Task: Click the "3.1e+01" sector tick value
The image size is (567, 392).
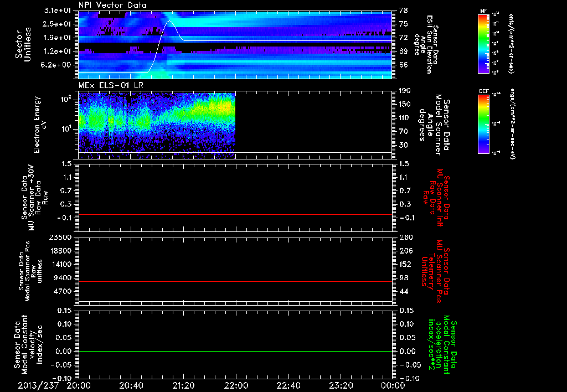Action: click(x=58, y=11)
